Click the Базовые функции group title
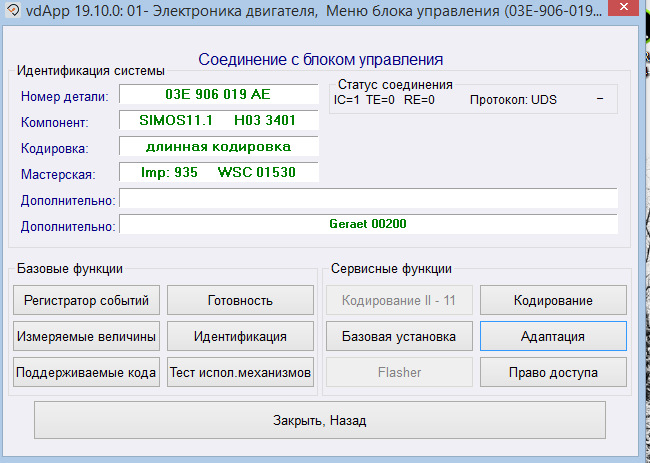Image resolution: width=650 pixels, height=463 pixels. click(x=70, y=269)
